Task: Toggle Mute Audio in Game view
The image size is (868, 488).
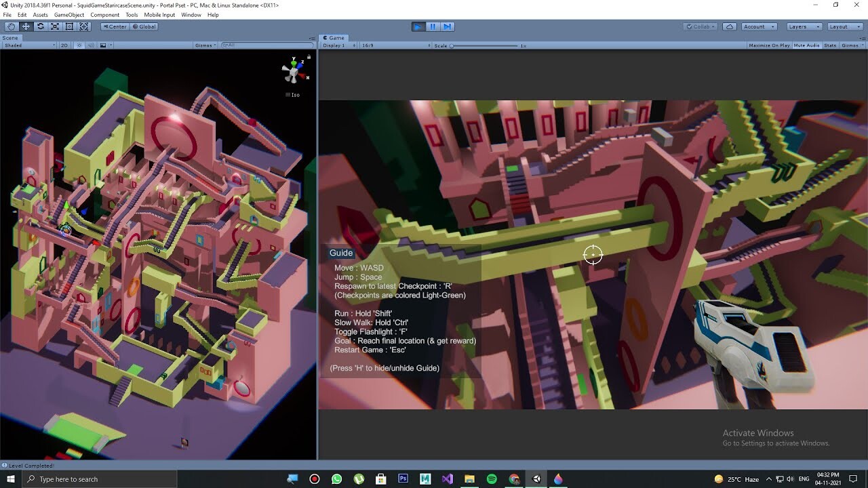Action: [806, 45]
